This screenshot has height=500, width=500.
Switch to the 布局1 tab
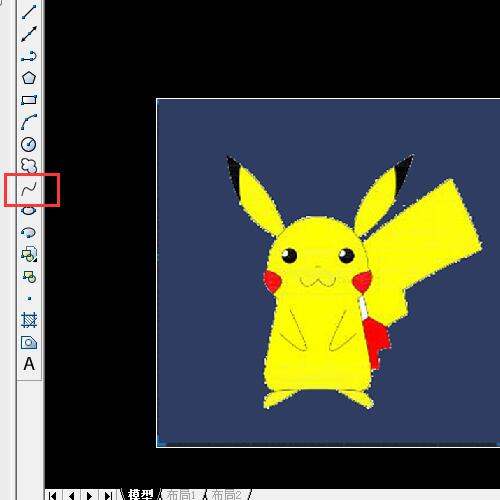click(181, 495)
